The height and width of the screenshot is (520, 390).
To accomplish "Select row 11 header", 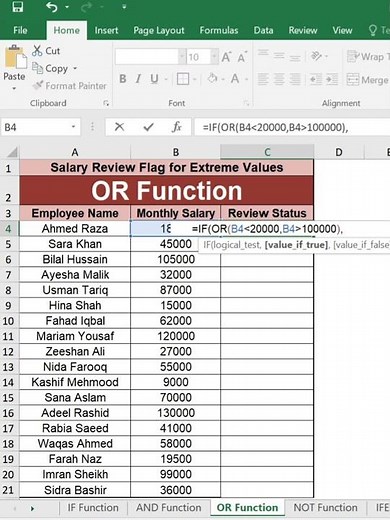I will 9,336.
